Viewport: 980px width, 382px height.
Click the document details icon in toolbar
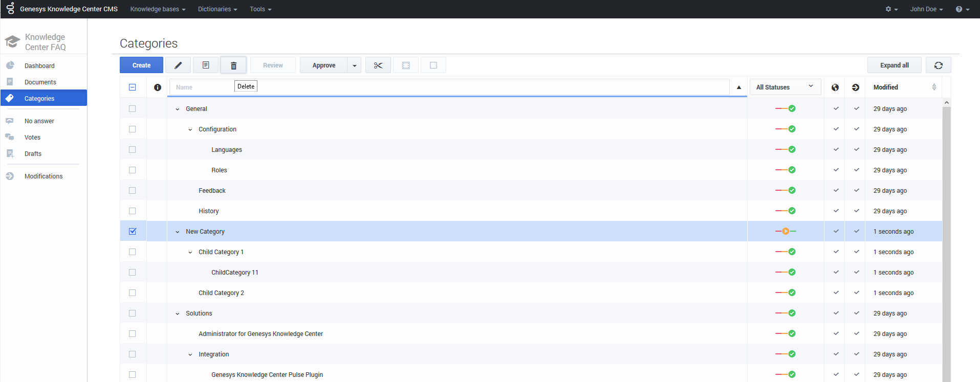point(206,65)
